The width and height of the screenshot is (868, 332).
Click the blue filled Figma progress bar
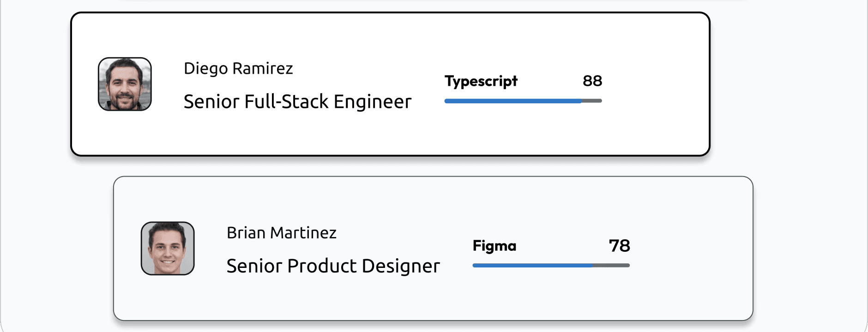click(x=532, y=266)
